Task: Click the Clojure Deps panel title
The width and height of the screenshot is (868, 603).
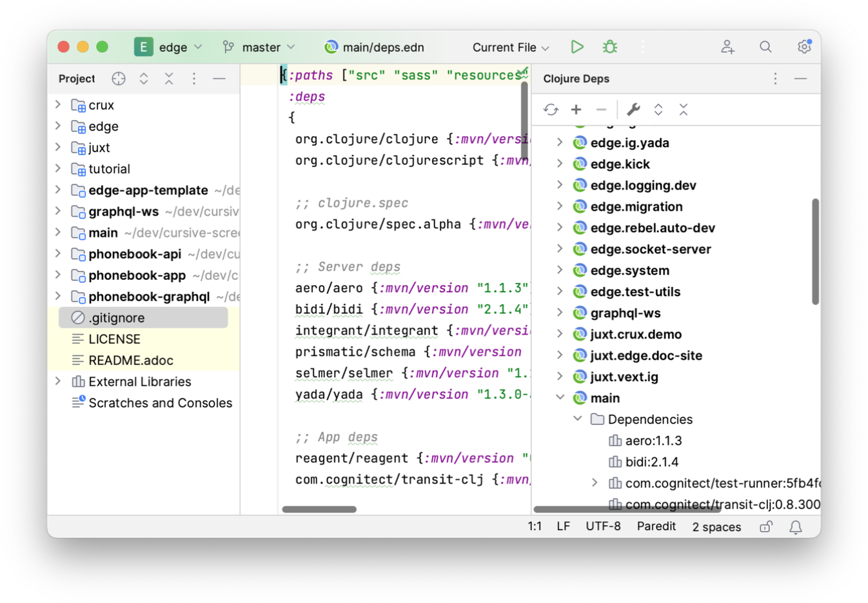Action: [576, 79]
